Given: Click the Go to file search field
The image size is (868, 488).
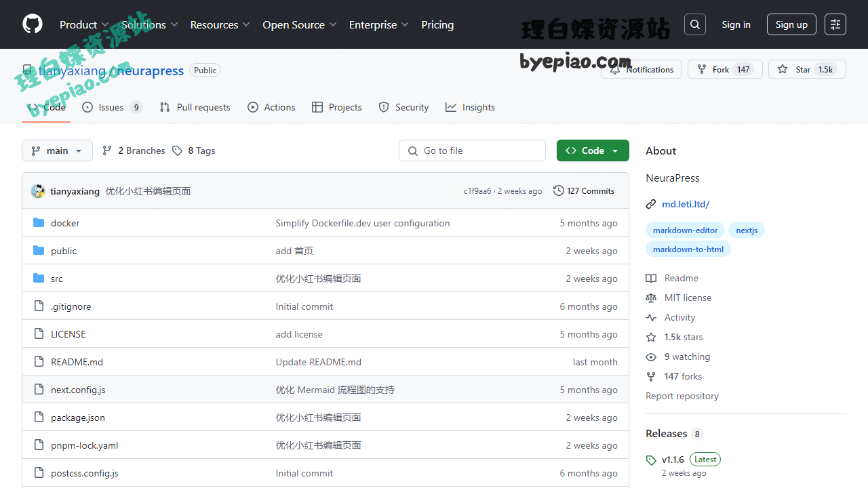Looking at the screenshot, I should click(472, 150).
